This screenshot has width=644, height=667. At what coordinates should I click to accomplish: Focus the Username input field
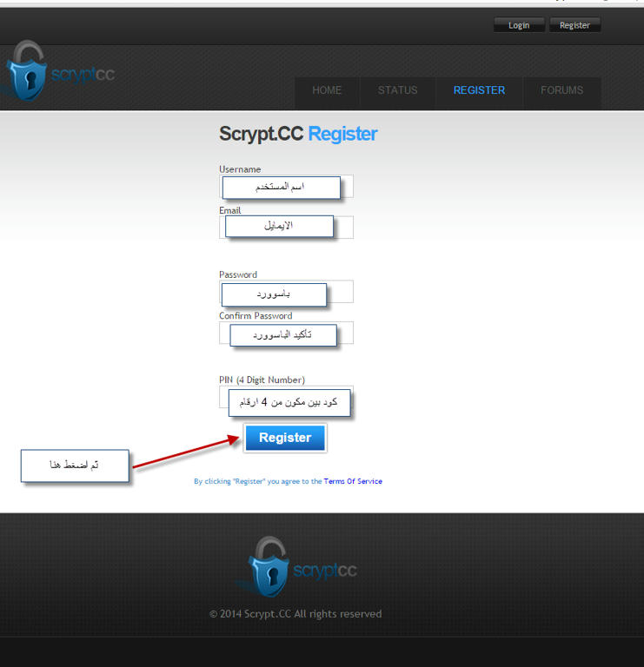click(286, 187)
